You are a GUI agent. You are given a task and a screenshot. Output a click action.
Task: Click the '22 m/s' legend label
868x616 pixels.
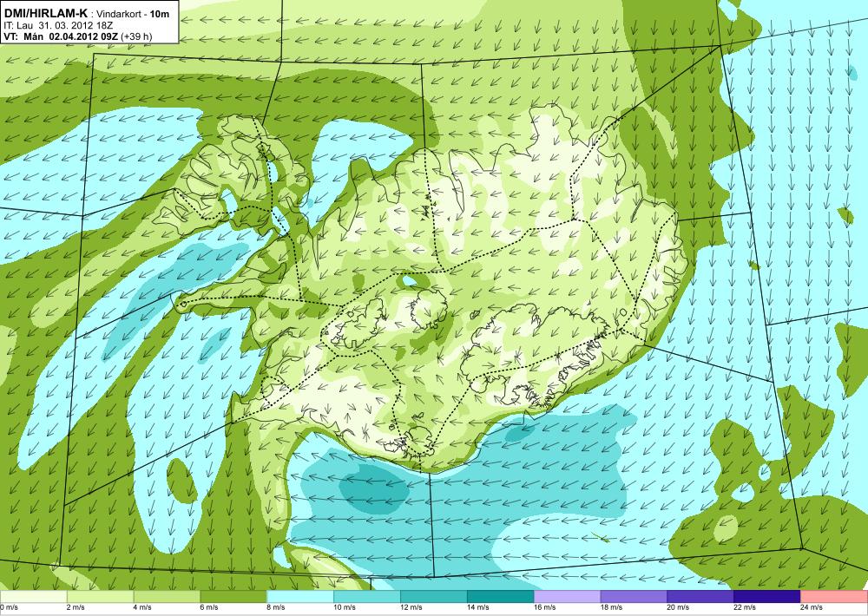745,607
